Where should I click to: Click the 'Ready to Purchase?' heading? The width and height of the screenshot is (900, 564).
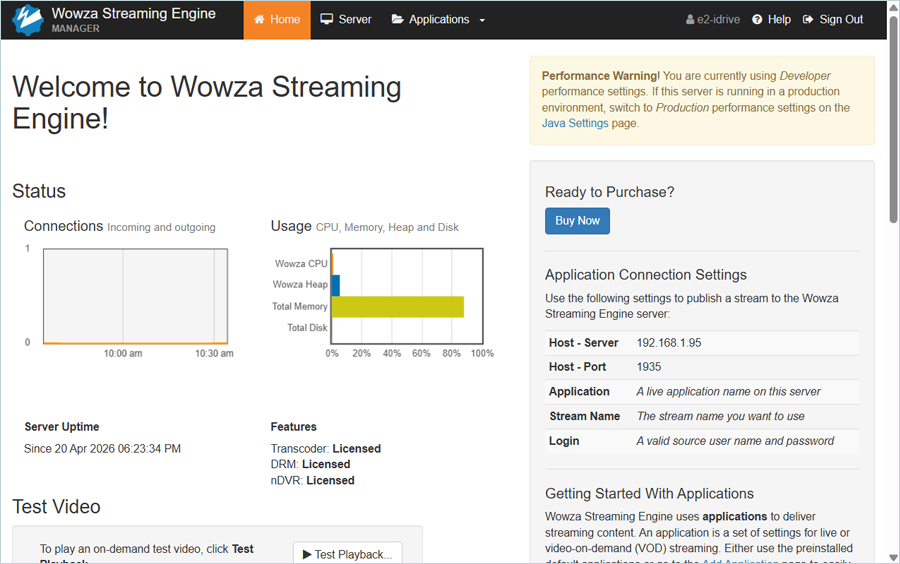610,192
